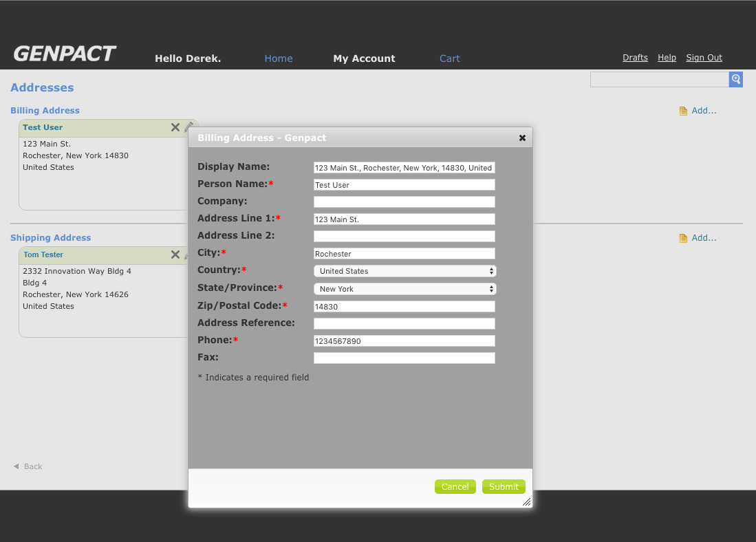756x542 pixels.
Task: Open the Country dropdown
Action: 404,271
